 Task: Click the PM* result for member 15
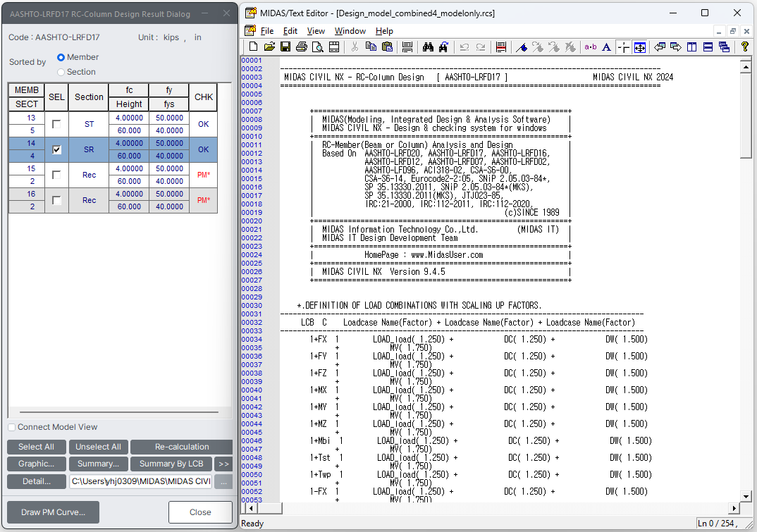pyautogui.click(x=203, y=175)
